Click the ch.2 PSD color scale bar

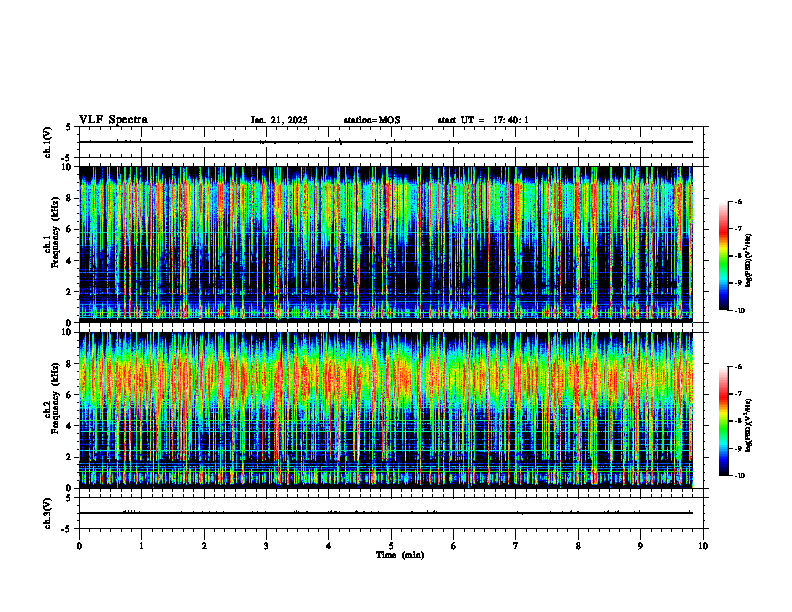point(723,421)
